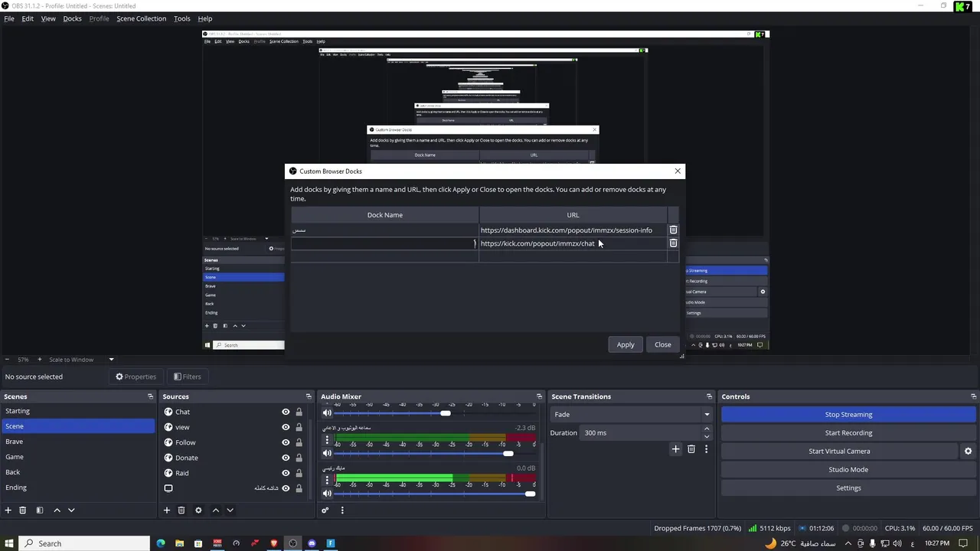Open Audio Mixer toolbar options menu
Viewport: 980px width, 551px height.
[x=342, y=510]
